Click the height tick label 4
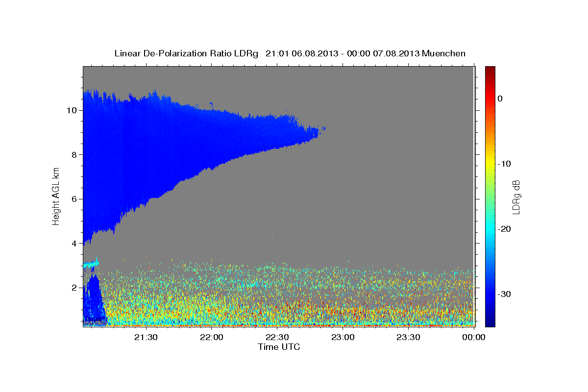 click(x=73, y=244)
